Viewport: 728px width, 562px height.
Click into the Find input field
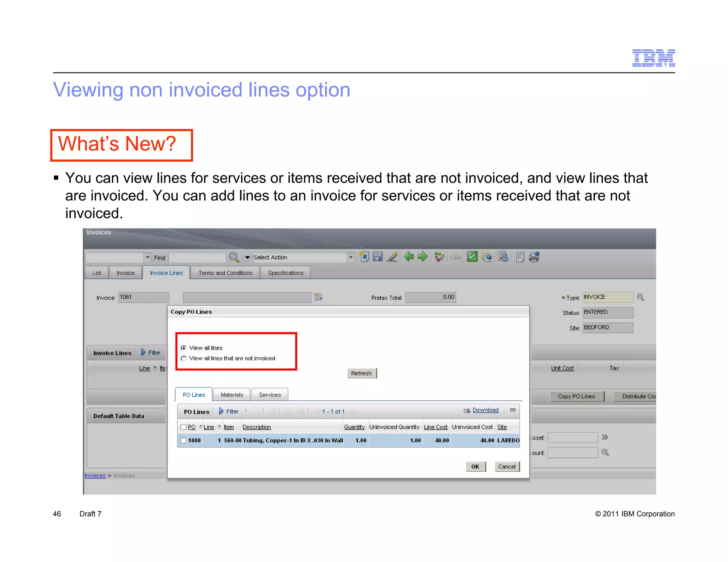(x=197, y=257)
